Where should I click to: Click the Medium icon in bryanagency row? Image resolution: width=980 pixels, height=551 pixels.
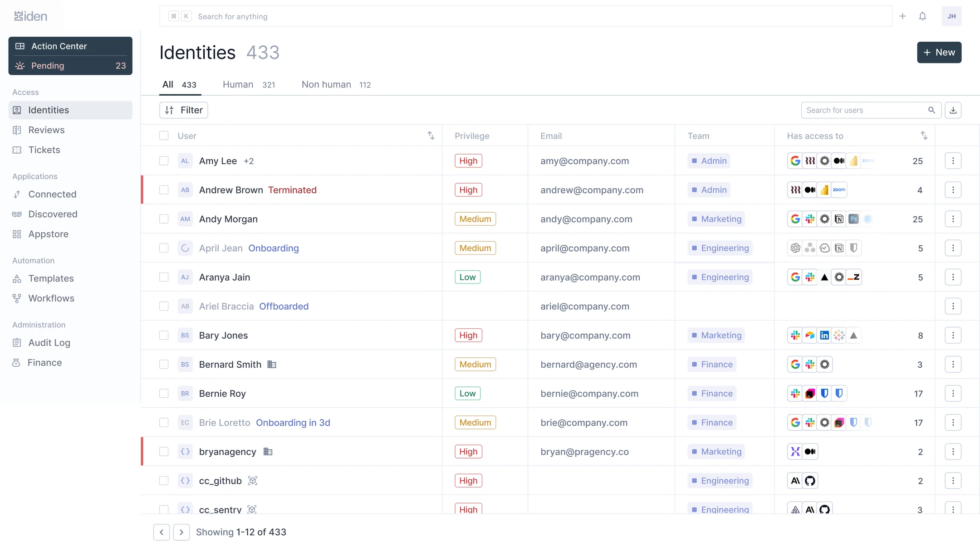click(810, 452)
